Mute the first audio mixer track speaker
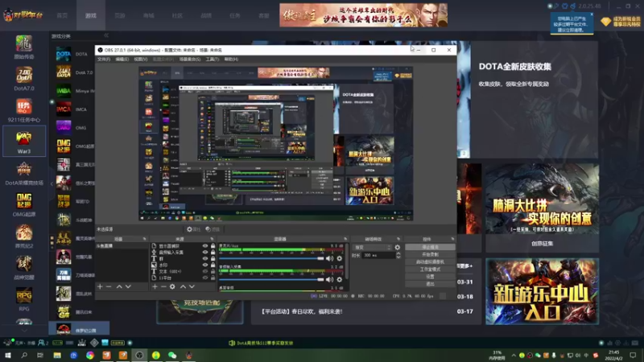This screenshot has height=362, width=644. pos(329,258)
